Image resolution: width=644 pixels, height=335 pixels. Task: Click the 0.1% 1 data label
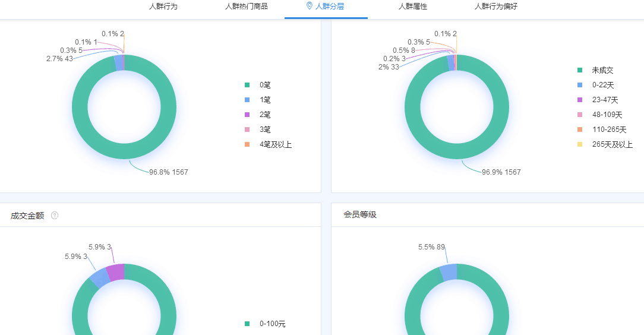tap(86, 42)
